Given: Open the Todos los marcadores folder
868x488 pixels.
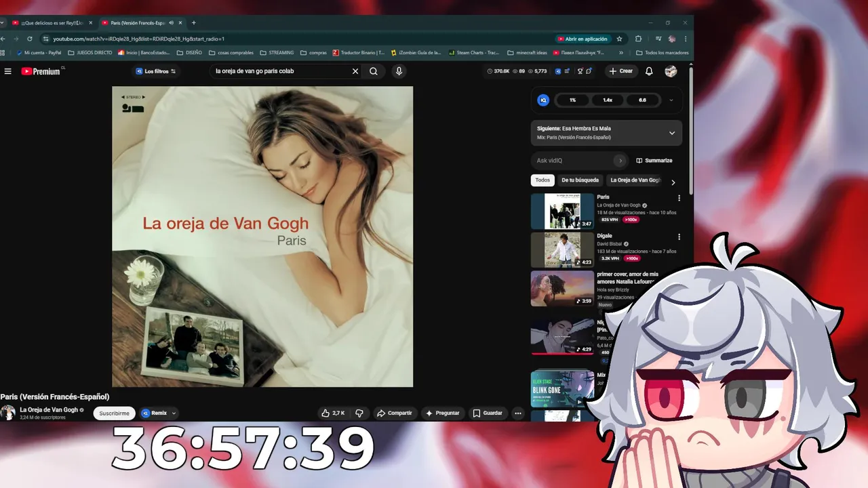Looking at the screenshot, I should click(662, 52).
